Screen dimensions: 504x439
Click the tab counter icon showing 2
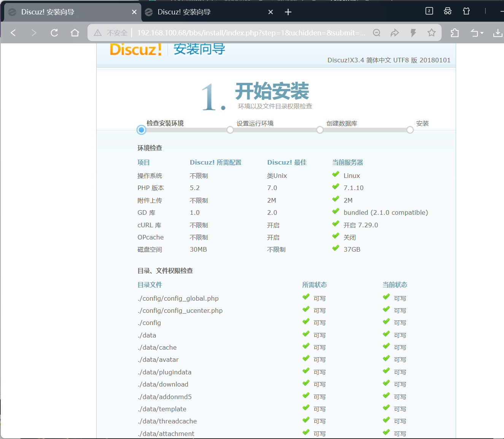coord(429,11)
